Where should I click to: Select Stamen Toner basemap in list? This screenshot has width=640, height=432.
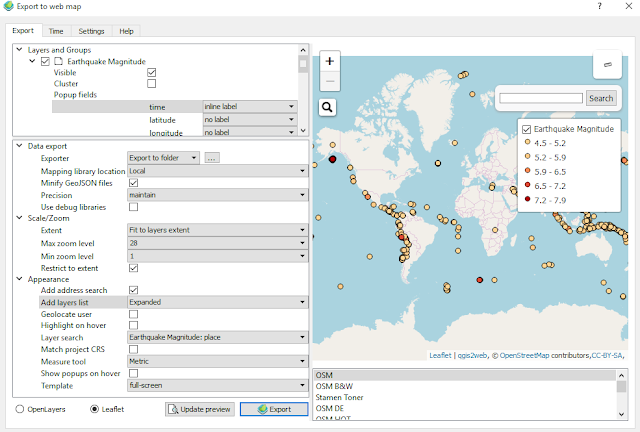(464, 397)
